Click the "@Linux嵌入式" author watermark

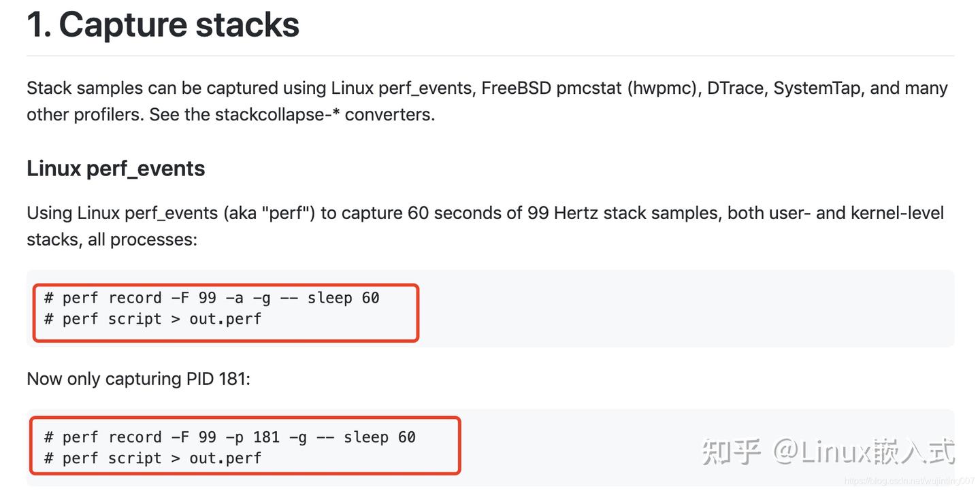pyautogui.click(x=863, y=452)
